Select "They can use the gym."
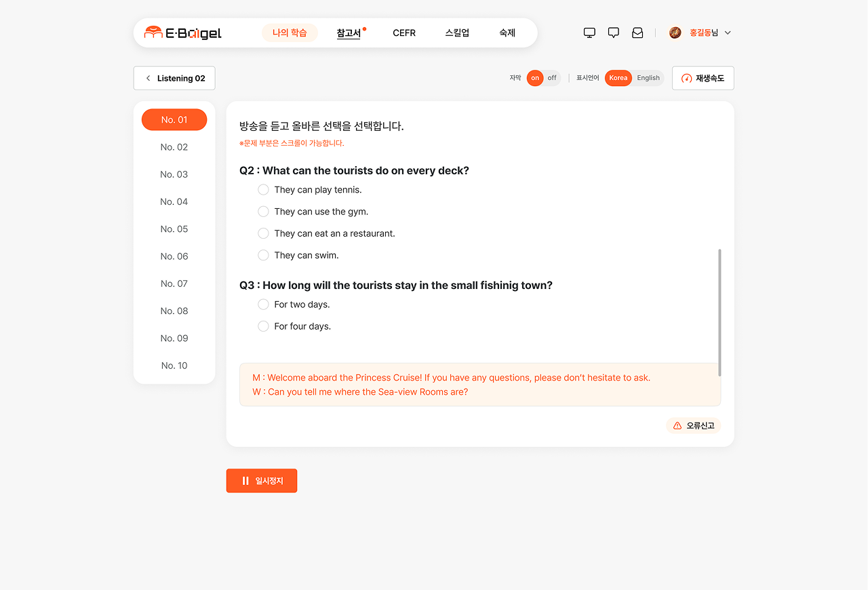868x590 pixels. tap(264, 212)
